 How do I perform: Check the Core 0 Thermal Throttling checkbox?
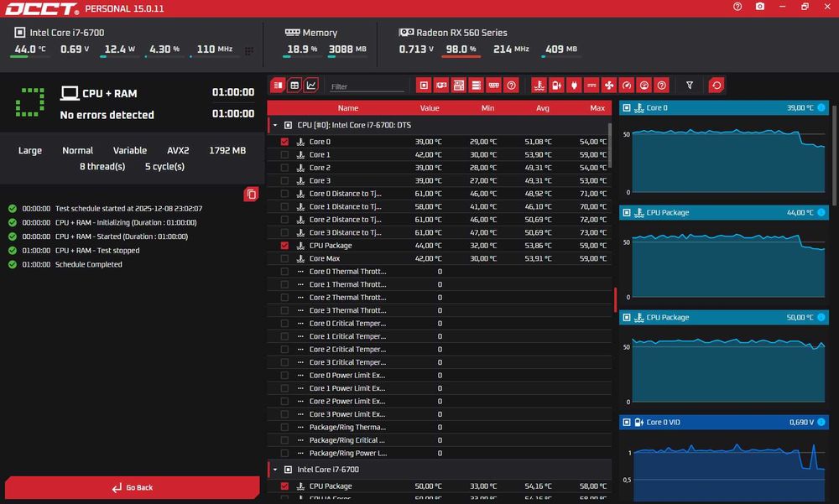point(284,271)
